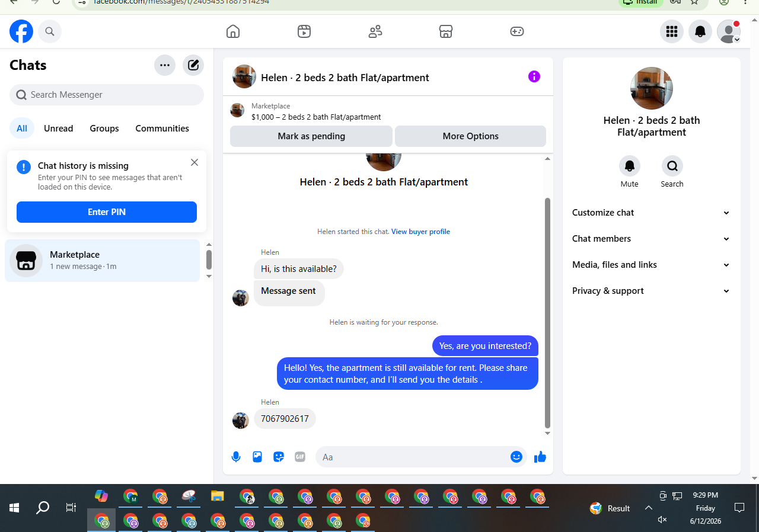Screen dimensions: 759x532
Task: Open the Facebook search magnifier
Action: (50, 31)
